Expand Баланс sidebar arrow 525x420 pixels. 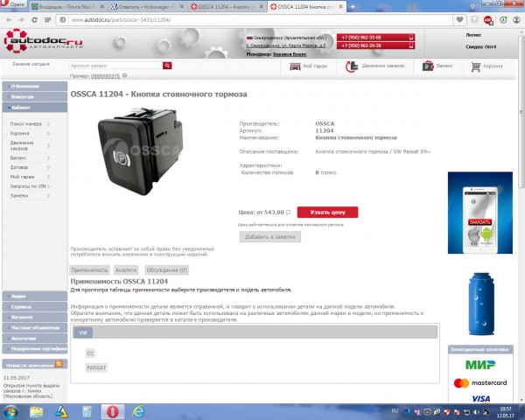[48, 157]
